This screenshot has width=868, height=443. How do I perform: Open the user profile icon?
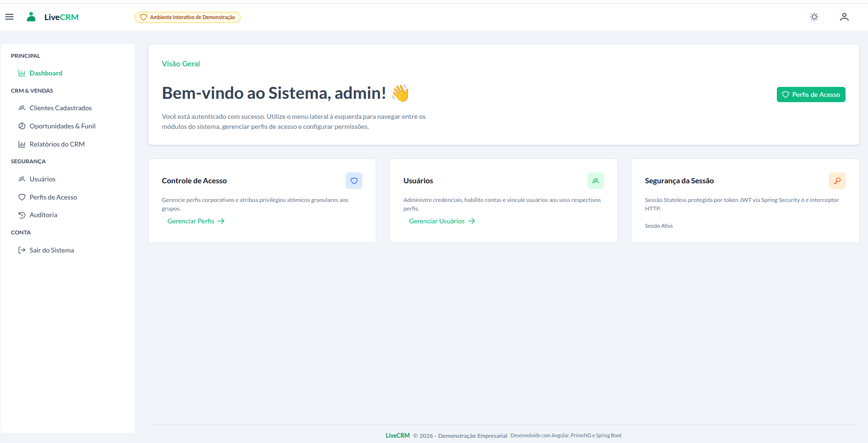pos(844,17)
